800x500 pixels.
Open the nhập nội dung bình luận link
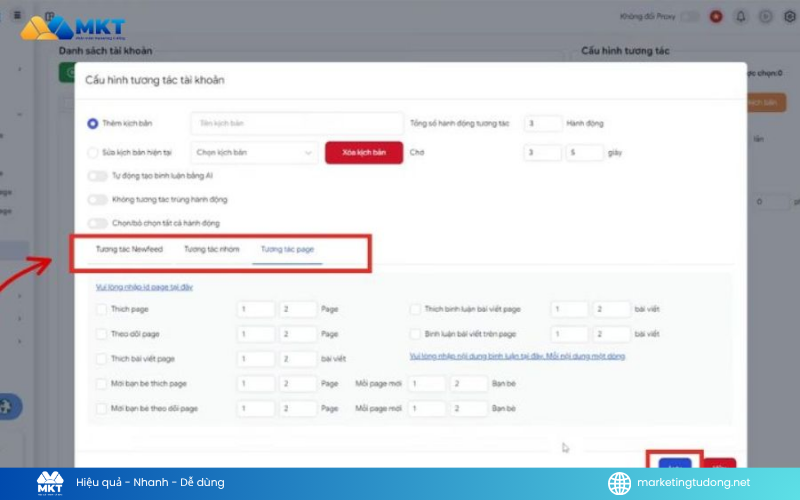[517, 356]
